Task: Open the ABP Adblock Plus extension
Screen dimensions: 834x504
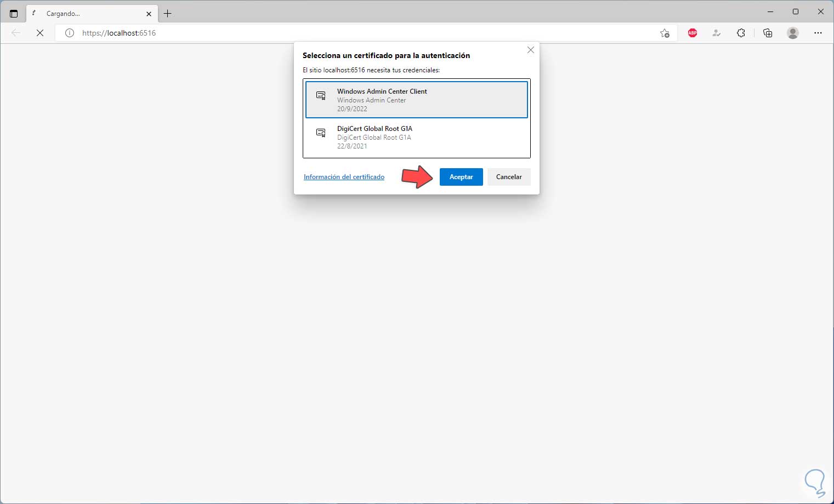Action: coord(693,33)
